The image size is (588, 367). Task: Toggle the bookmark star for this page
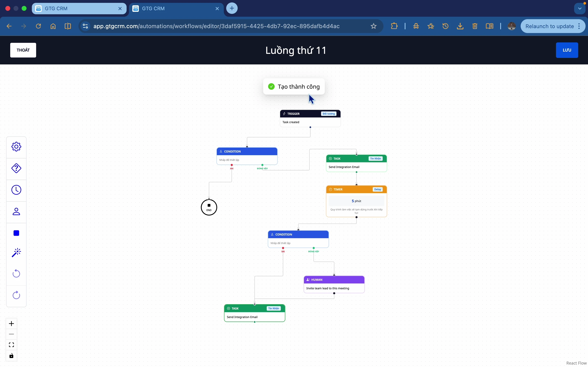[373, 26]
